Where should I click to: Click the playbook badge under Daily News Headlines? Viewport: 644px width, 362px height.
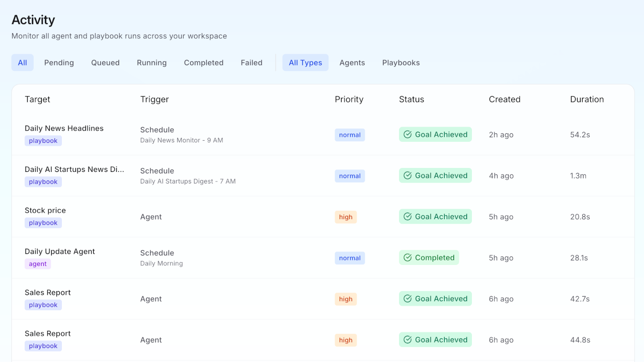(x=43, y=140)
